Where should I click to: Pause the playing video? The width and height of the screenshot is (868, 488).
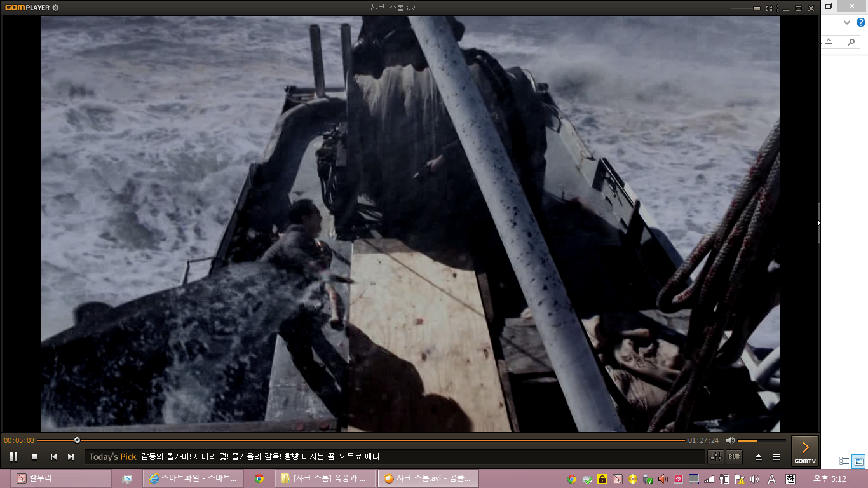[13, 456]
